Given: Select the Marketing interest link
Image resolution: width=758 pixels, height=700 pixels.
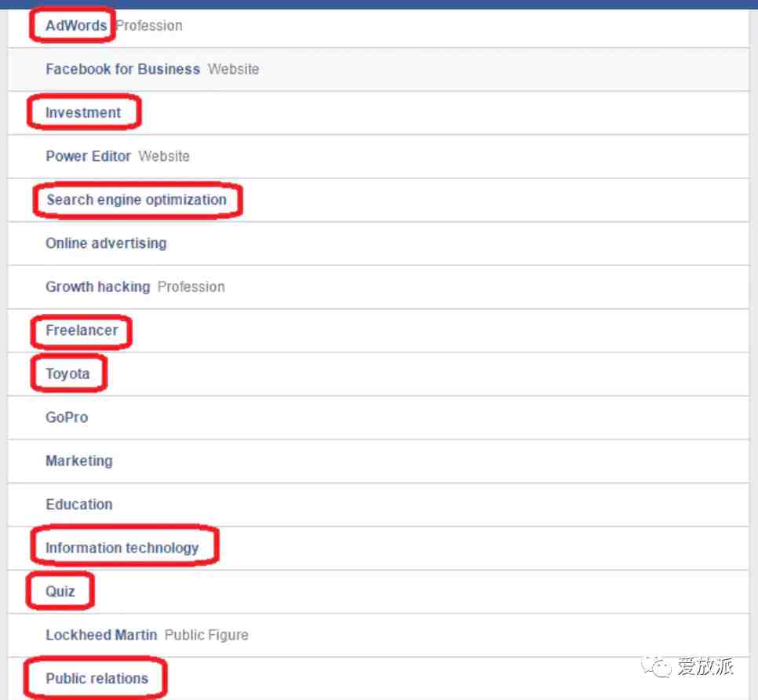Looking at the screenshot, I should pos(78,461).
